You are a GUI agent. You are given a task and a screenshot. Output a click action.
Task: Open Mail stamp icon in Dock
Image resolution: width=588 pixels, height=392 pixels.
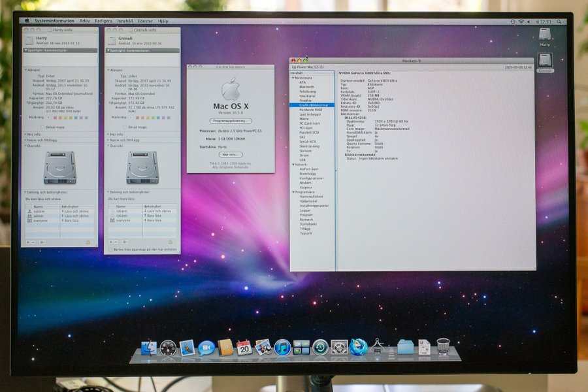pyautogui.click(x=187, y=348)
